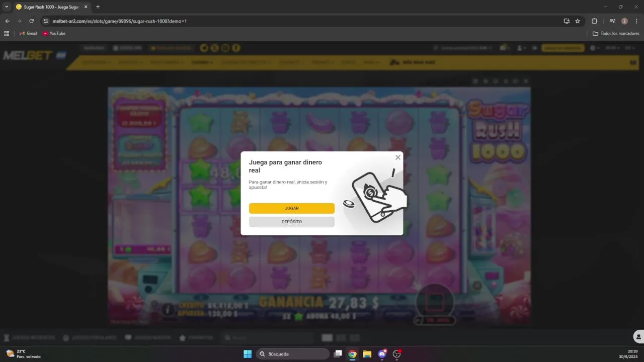Install app icon in address bar

[x=567, y=21]
